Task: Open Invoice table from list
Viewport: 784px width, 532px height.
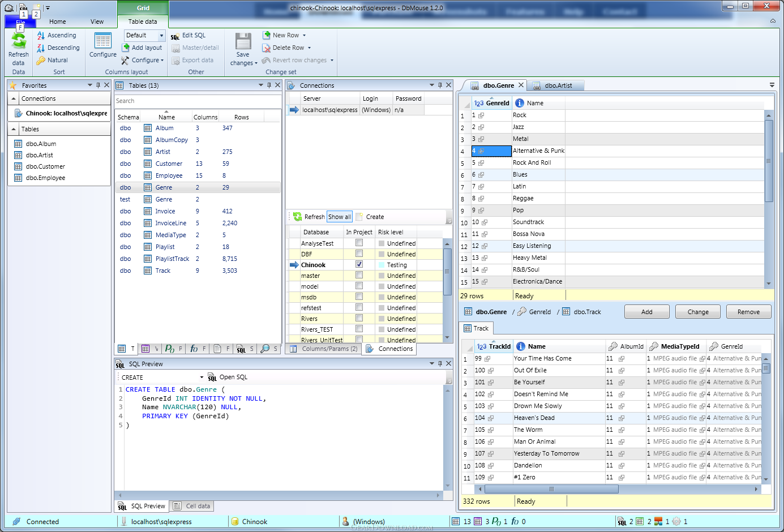Action: coord(198,211)
